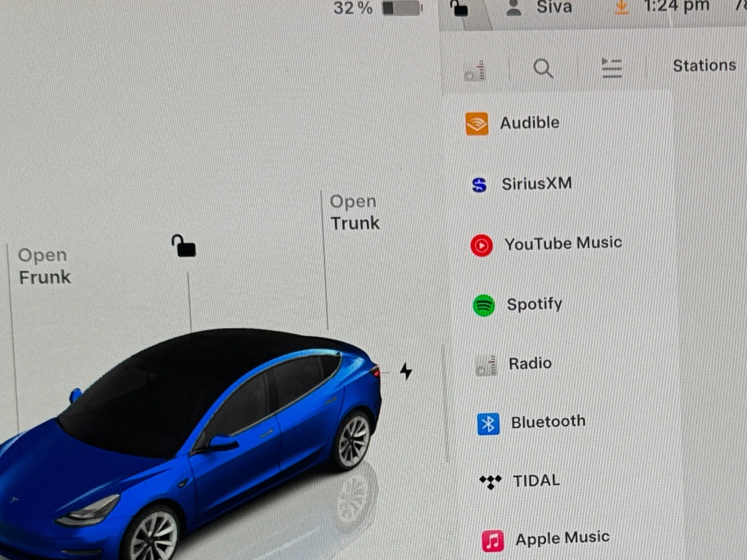Select Audible label in media list

point(530,123)
